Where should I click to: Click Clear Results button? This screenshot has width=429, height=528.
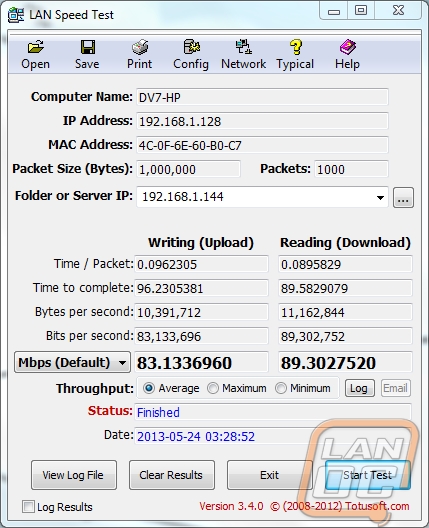172,475
